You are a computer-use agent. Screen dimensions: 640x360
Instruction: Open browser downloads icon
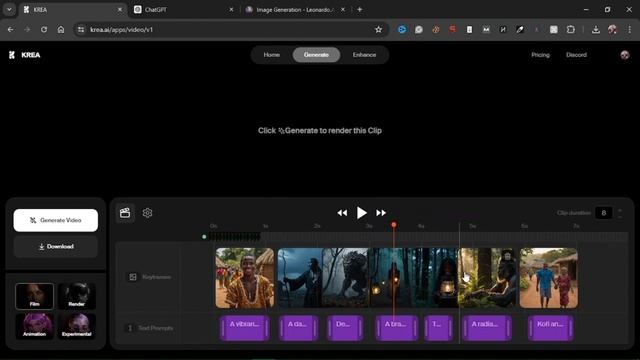point(596,29)
